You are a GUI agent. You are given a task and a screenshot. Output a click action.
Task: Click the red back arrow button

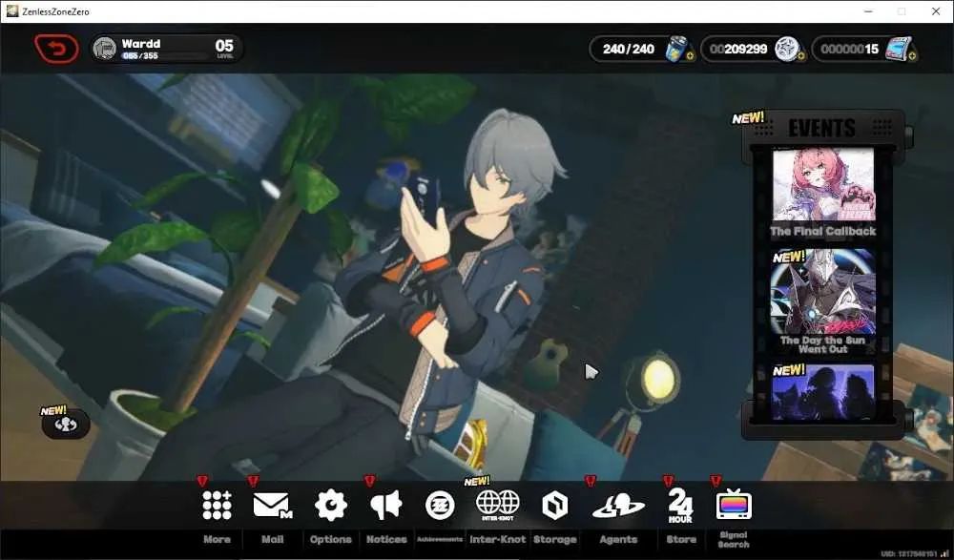point(56,49)
